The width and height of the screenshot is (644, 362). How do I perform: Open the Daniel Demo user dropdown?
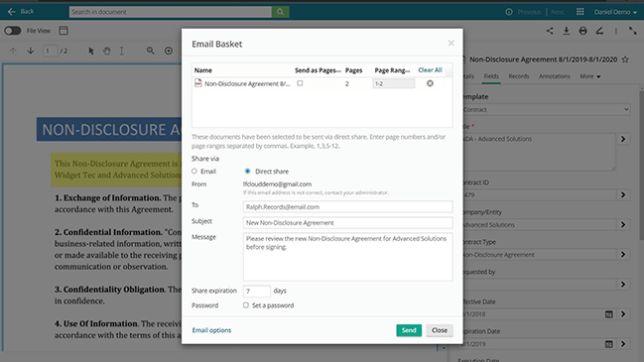coord(615,12)
